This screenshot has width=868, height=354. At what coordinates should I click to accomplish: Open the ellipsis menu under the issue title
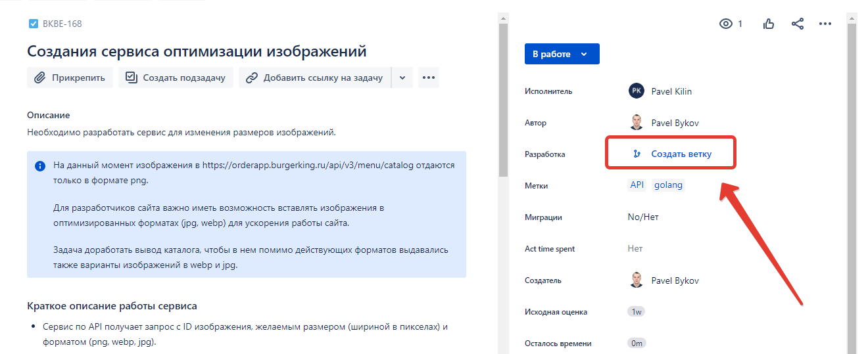429,77
